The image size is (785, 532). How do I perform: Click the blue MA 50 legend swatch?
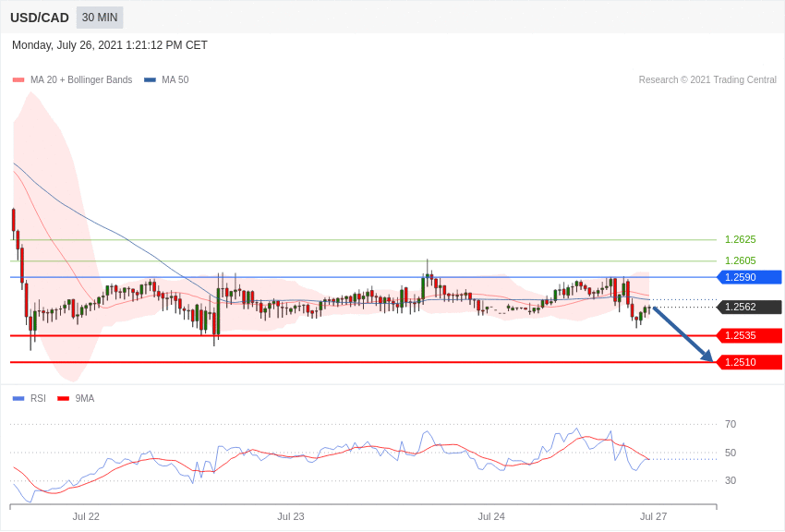click(150, 79)
